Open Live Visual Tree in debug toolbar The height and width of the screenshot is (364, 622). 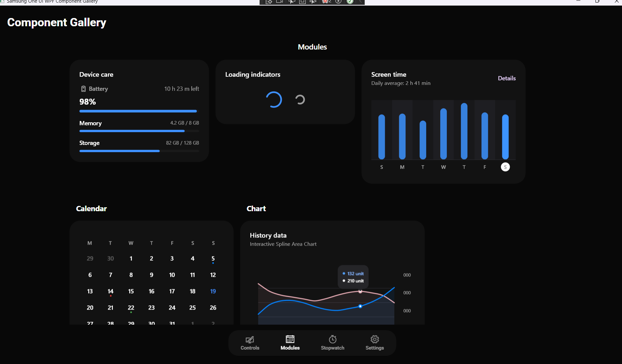click(269, 2)
